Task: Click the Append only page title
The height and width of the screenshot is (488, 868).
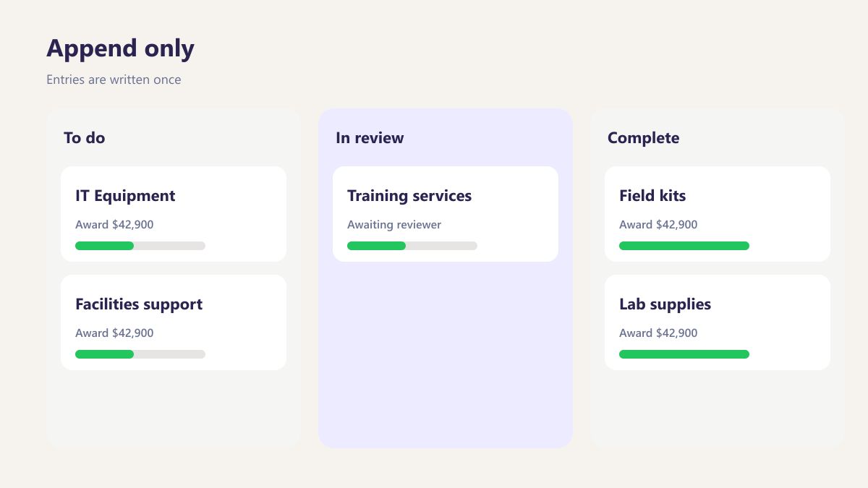Action: tap(121, 48)
